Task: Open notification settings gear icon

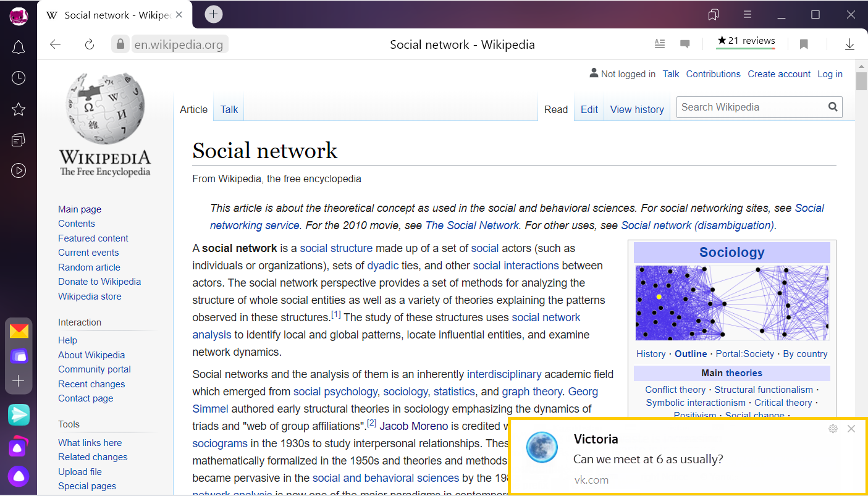Action: point(833,429)
